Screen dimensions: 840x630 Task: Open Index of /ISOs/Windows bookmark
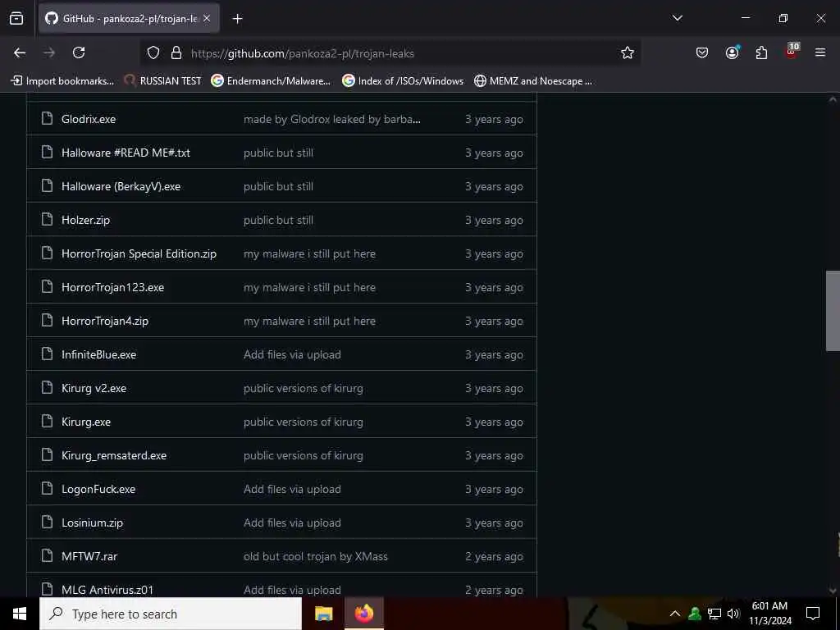(403, 81)
